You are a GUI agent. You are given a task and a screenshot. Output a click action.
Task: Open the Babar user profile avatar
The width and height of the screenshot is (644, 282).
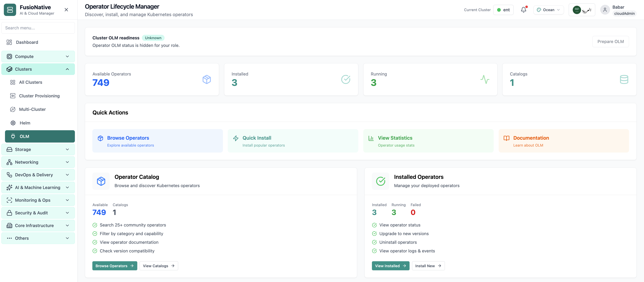605,10
